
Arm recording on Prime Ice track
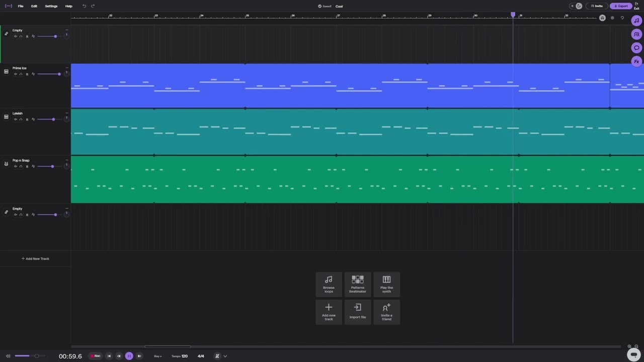pyautogui.click(x=27, y=74)
